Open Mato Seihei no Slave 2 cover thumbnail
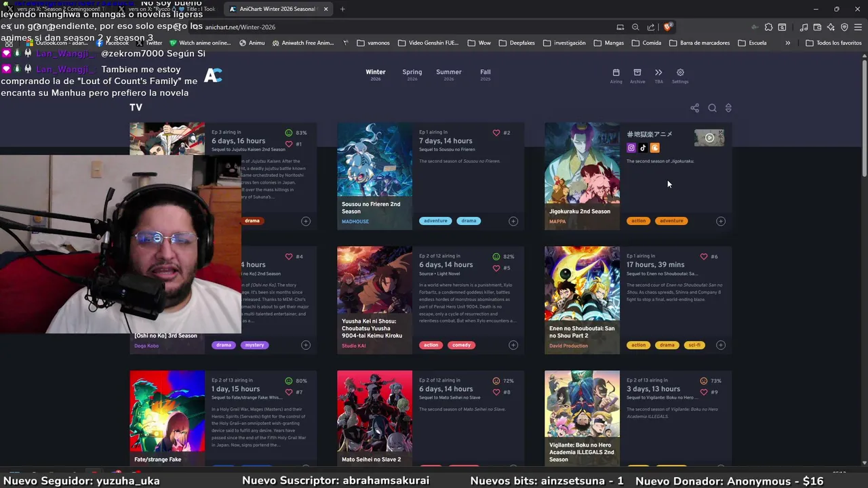Image resolution: width=868 pixels, height=488 pixels. (374, 411)
